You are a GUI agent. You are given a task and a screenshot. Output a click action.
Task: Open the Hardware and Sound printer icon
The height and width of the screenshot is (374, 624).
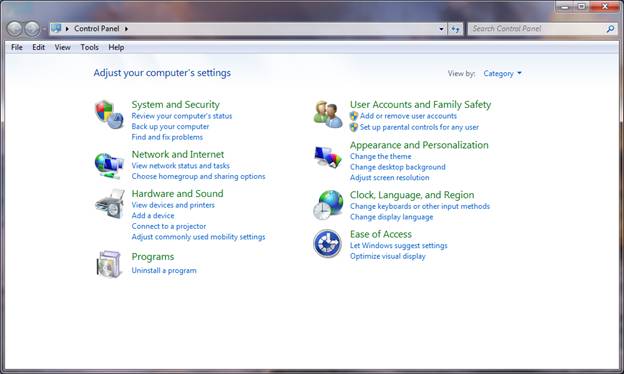tap(110, 204)
